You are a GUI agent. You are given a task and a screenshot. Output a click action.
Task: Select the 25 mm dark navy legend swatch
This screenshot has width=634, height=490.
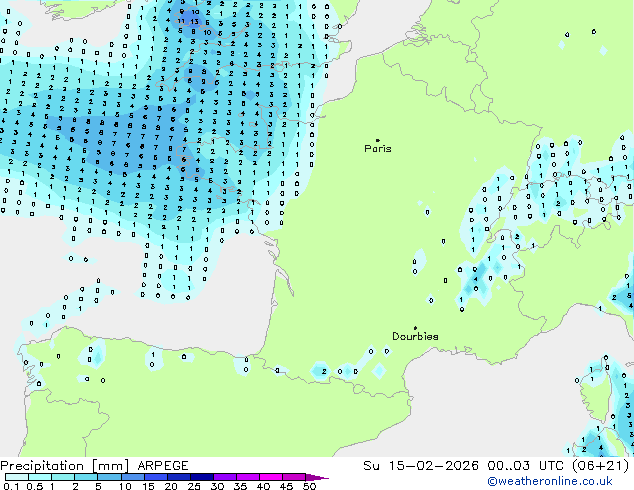(x=202, y=477)
